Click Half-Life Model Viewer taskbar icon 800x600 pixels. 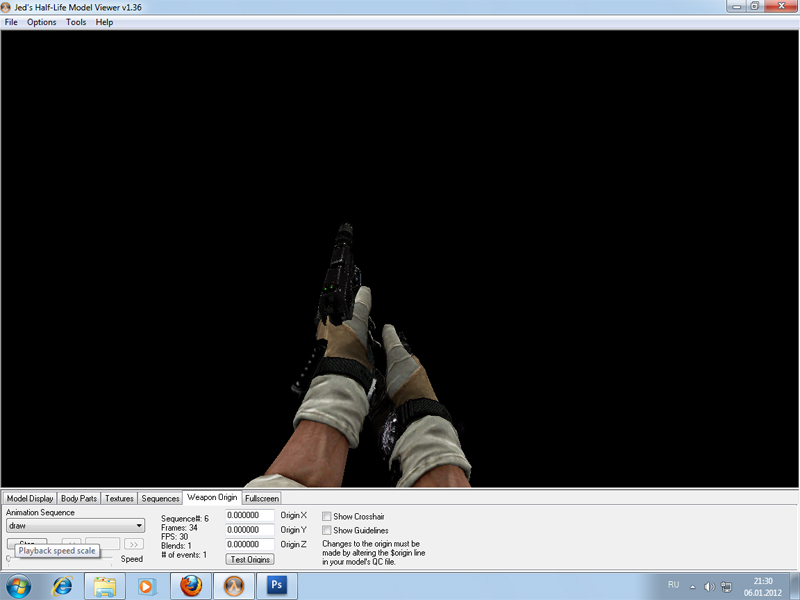click(x=234, y=586)
